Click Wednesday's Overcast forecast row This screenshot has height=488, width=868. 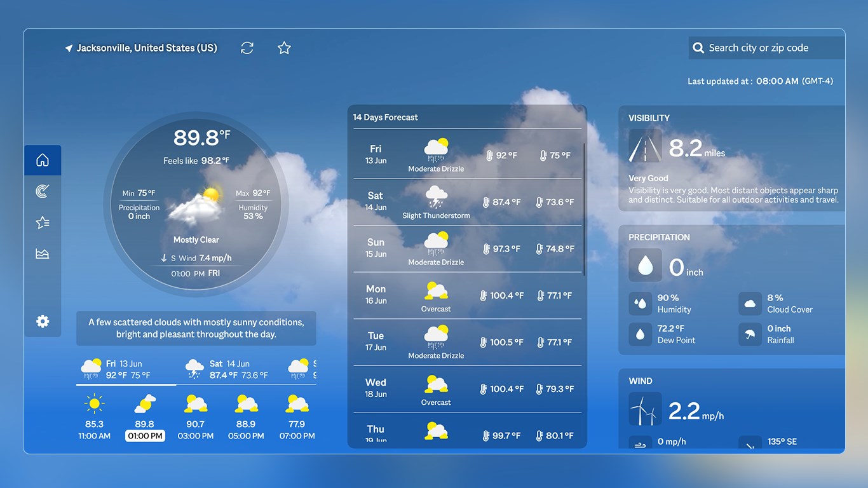tap(467, 388)
